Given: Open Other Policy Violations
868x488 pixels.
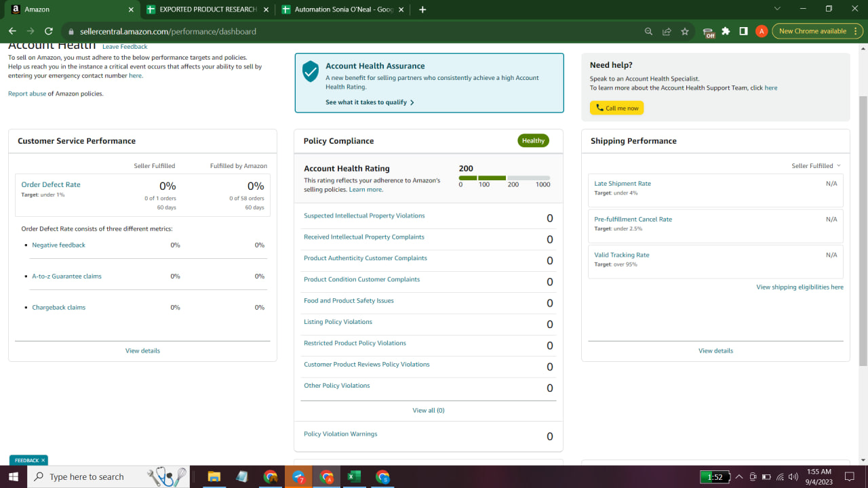Looking at the screenshot, I should click(337, 386).
